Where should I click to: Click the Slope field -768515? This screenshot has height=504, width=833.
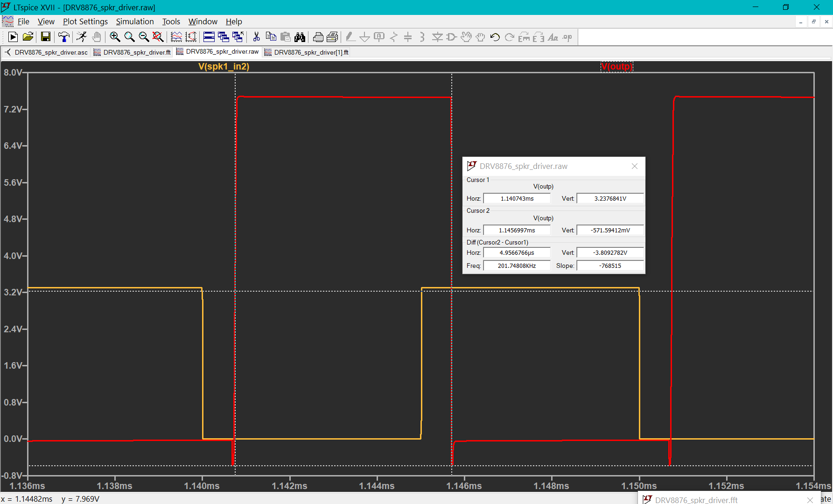610,266
